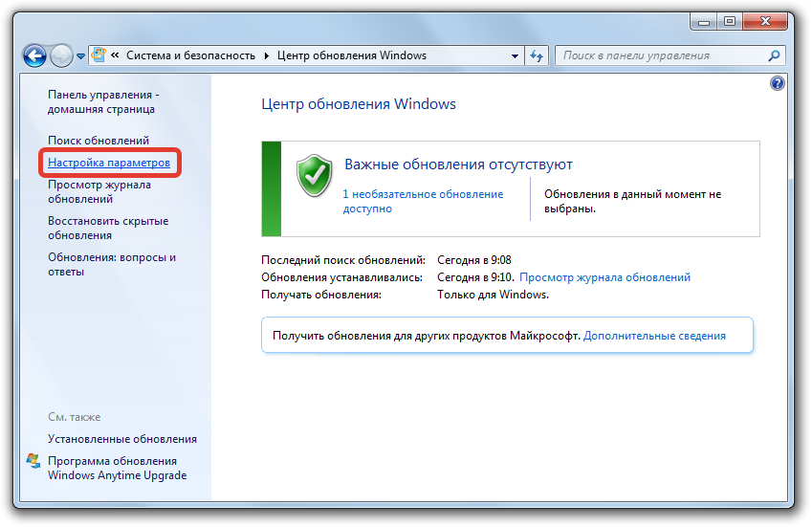Image resolution: width=812 pixels, height=527 pixels.
Task: Click the Control Panel icon in address bar
Action: coord(99,55)
